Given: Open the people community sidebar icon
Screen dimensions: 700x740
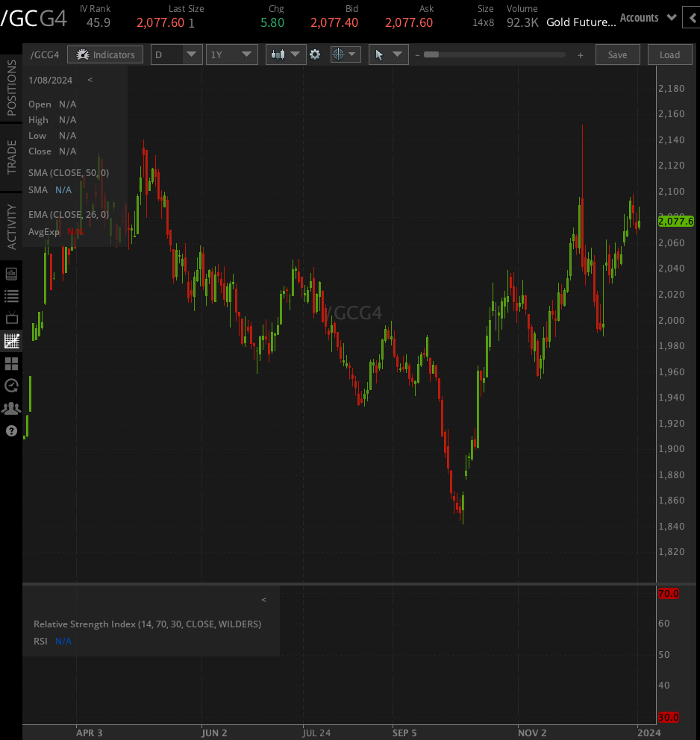Looking at the screenshot, I should [11, 408].
